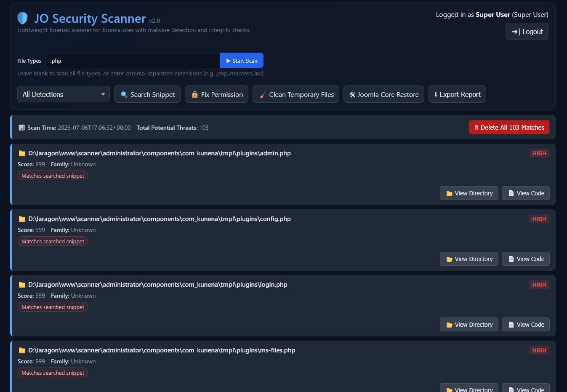The image size is (567, 392).
Task: Click the download arrow icon in Export Report
Action: [436, 94]
